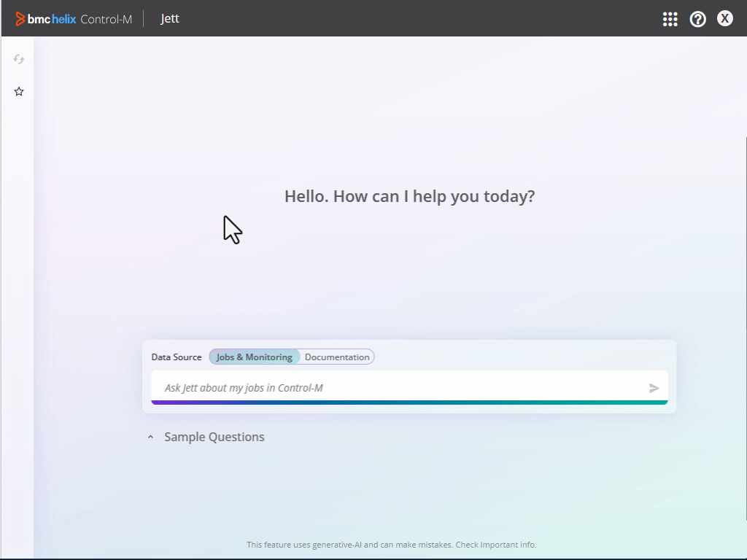Screen dimensions: 747x560
Task: Click the Jett title in header
Action: point(170,19)
